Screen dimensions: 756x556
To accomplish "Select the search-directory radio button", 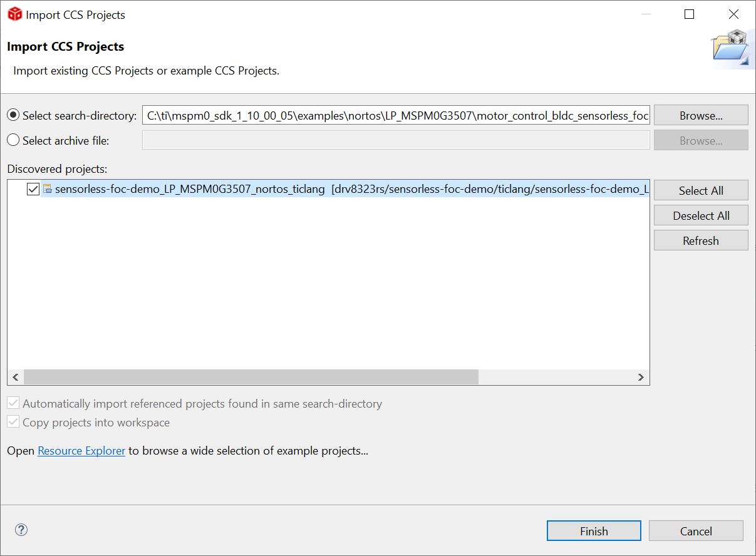I will click(x=13, y=115).
